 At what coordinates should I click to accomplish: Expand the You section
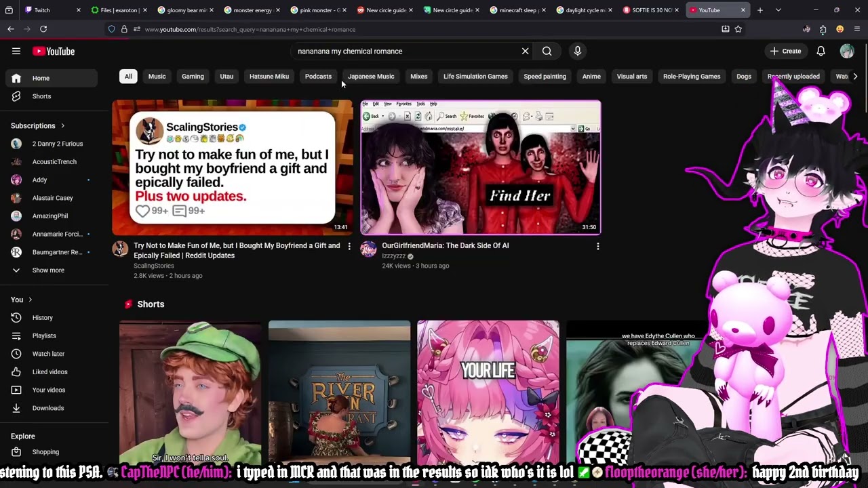(21, 300)
